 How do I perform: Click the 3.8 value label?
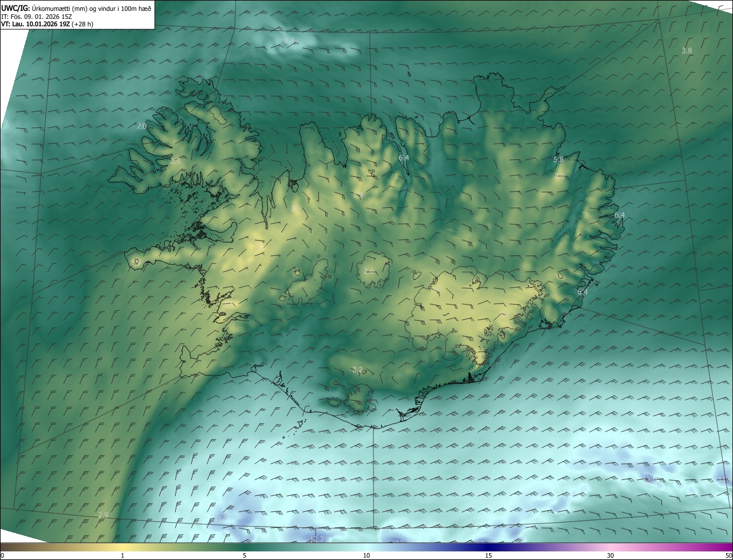click(x=687, y=50)
